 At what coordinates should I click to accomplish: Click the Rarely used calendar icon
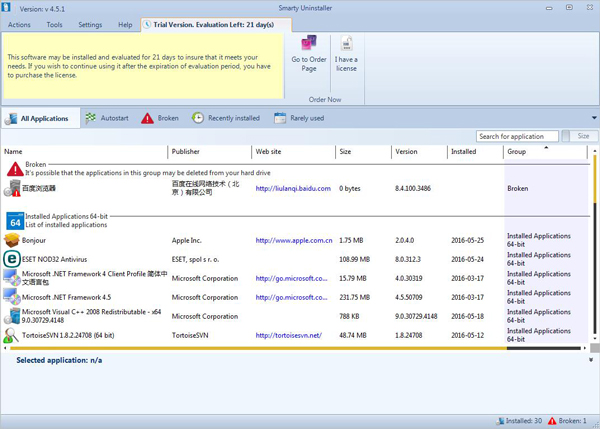(280, 118)
